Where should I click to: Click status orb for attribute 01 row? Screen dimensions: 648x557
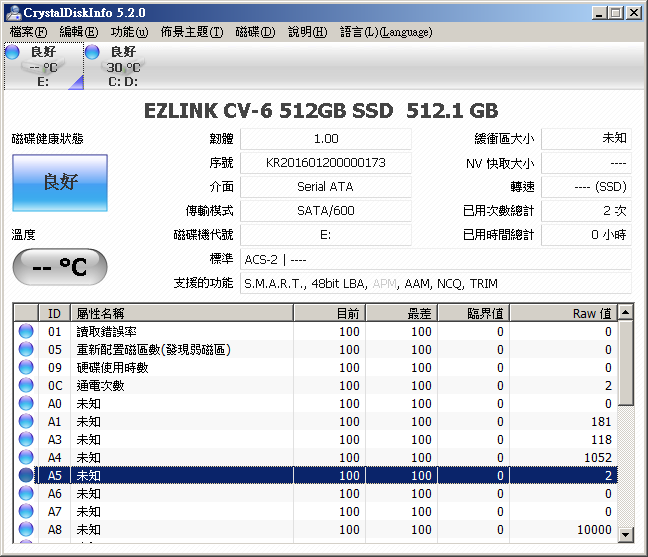click(26, 331)
